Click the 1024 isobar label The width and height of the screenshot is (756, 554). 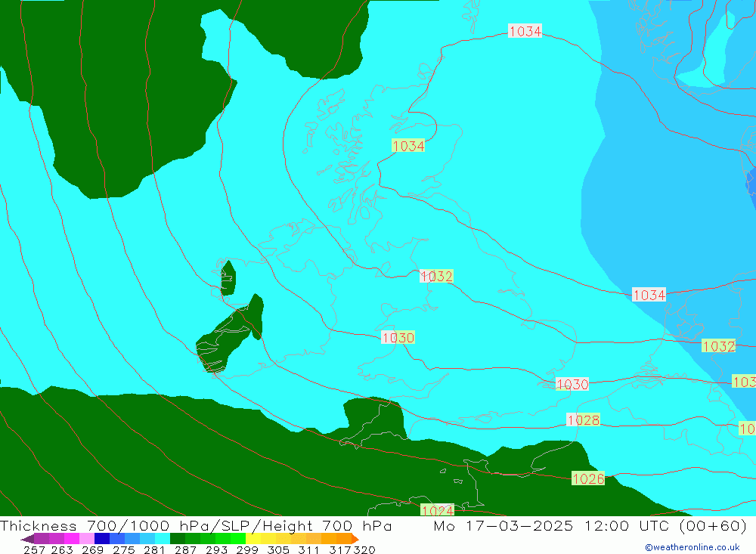tap(437, 510)
